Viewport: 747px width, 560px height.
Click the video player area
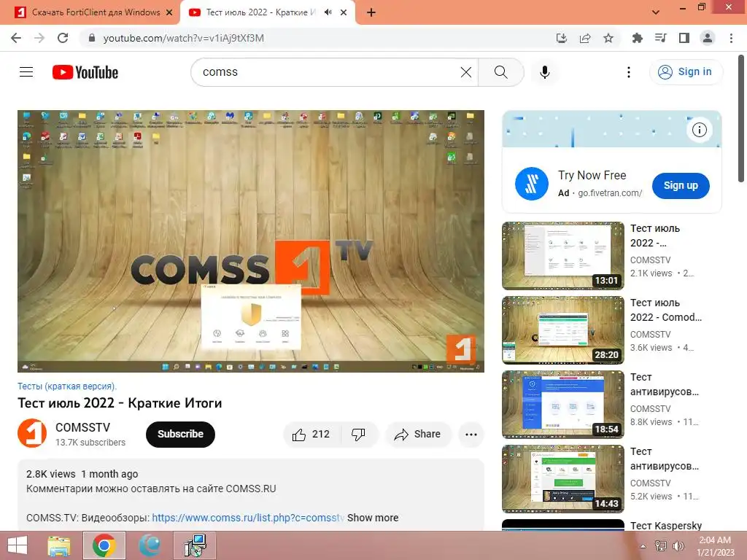[251, 241]
